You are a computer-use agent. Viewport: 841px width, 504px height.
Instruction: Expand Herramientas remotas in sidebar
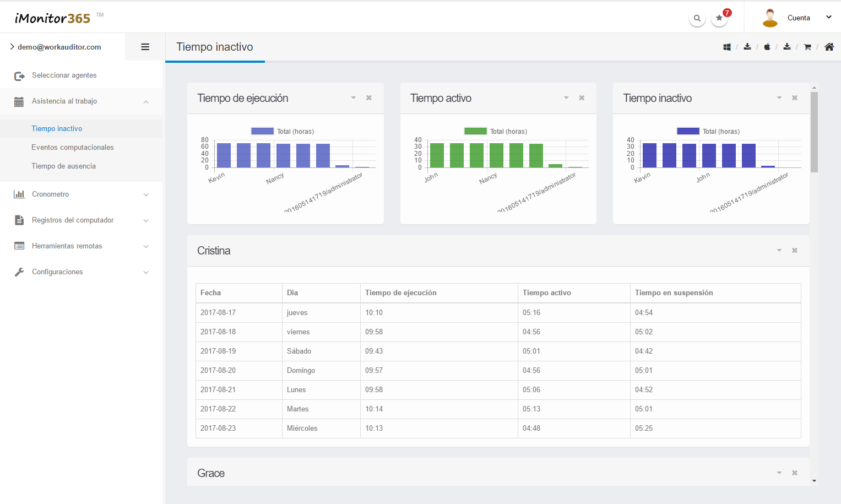[81, 246]
